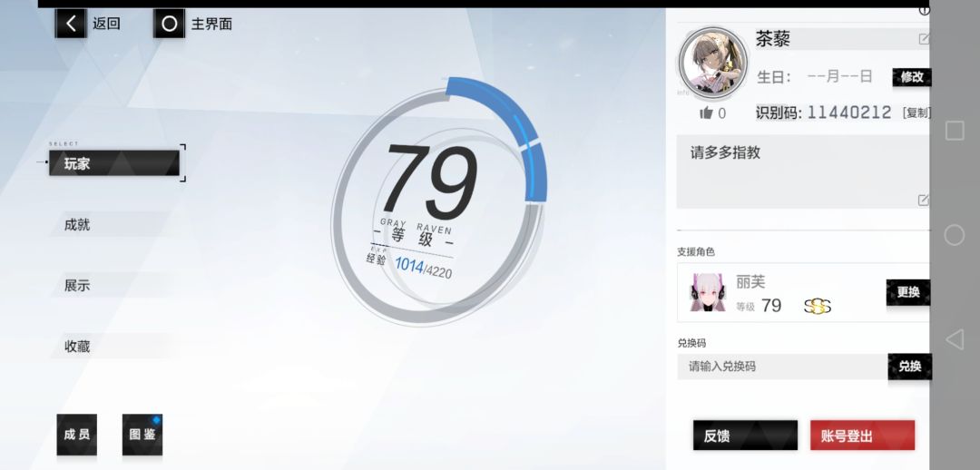This screenshot has width=980, height=470.
Task: Click ID number 11440212
Action: click(849, 113)
